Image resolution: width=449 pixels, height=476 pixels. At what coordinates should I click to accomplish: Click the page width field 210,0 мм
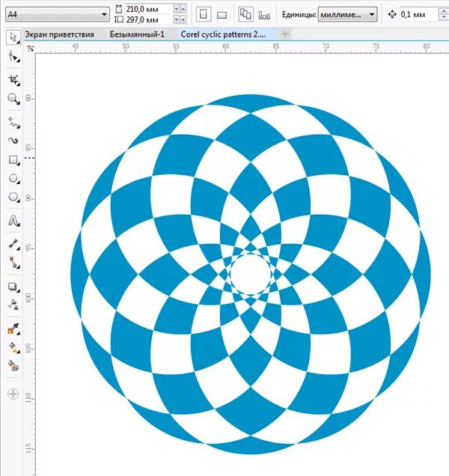point(149,10)
